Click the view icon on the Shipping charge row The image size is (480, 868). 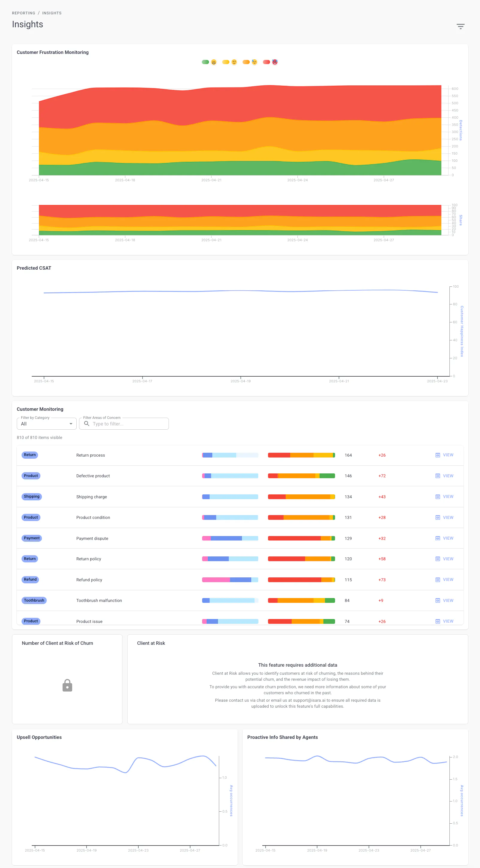437,497
